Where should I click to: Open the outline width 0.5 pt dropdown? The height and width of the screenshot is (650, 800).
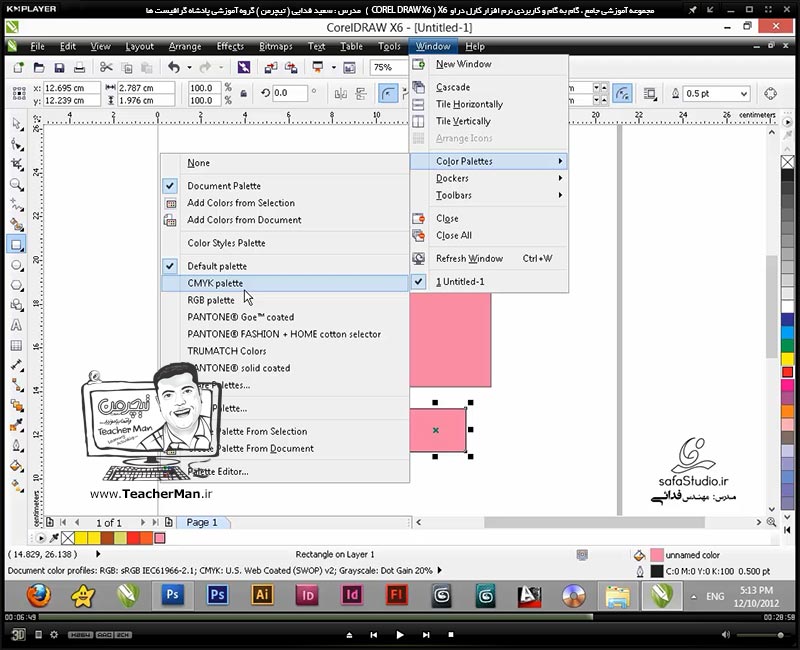744,94
